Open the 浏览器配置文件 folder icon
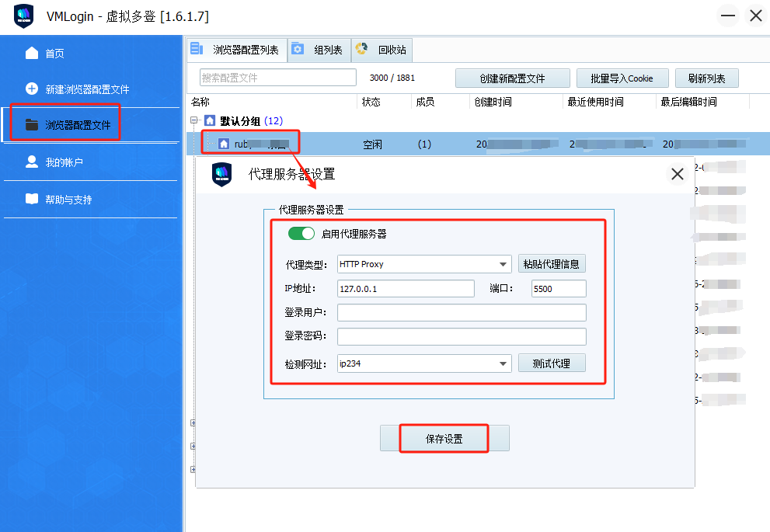Viewport: 770px width, 532px height. coord(32,125)
